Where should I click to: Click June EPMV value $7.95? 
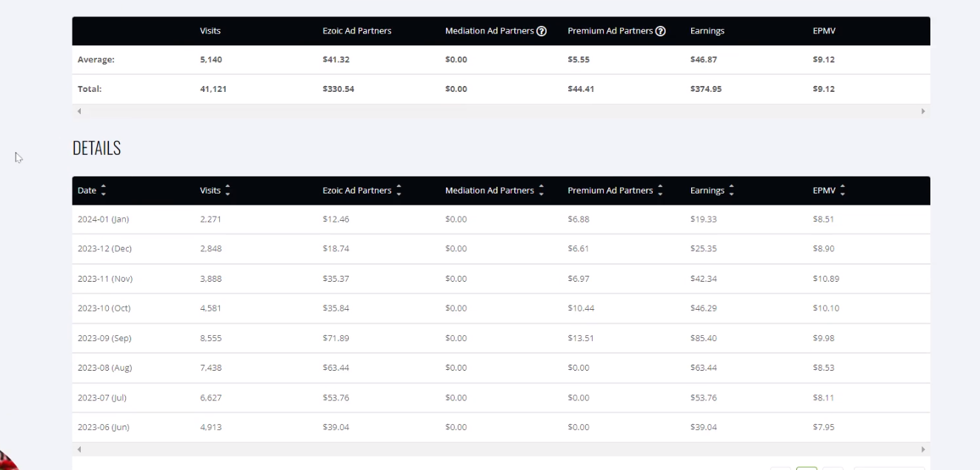(x=824, y=427)
